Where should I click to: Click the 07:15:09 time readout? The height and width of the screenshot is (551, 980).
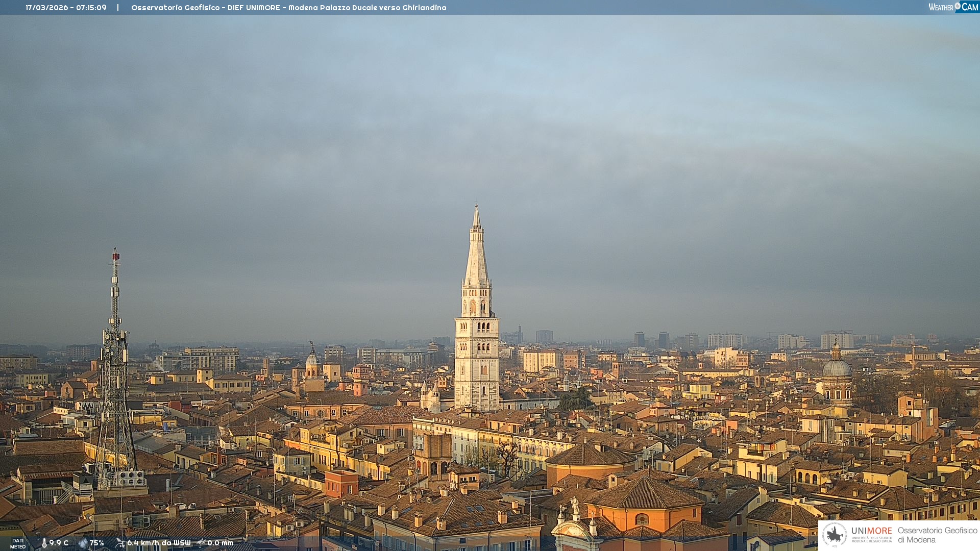click(91, 8)
